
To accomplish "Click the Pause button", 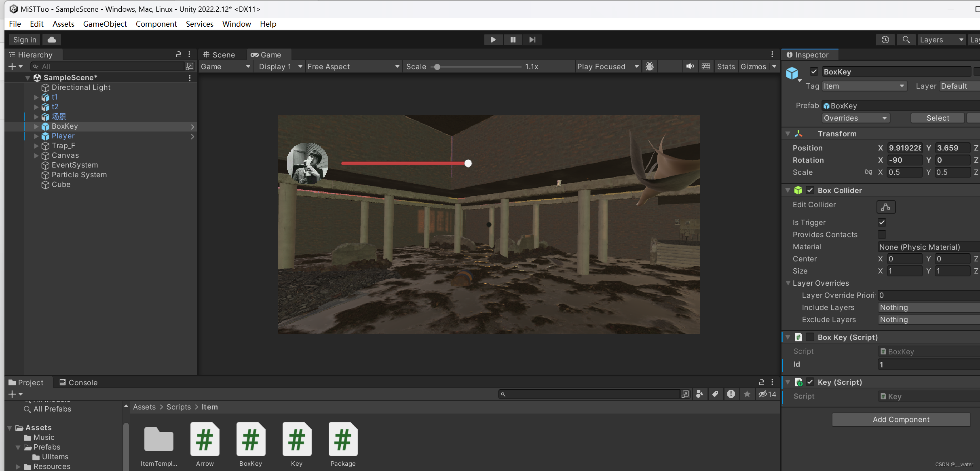I will [513, 40].
